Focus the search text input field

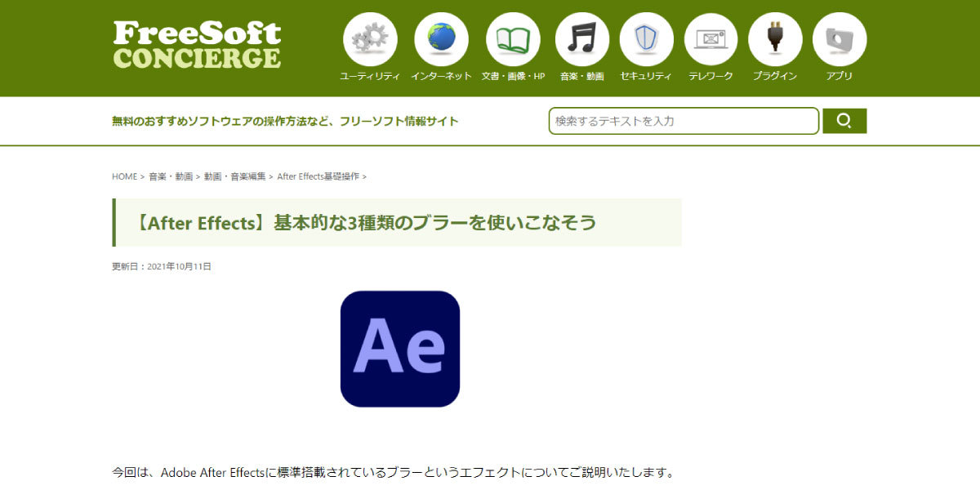click(684, 121)
